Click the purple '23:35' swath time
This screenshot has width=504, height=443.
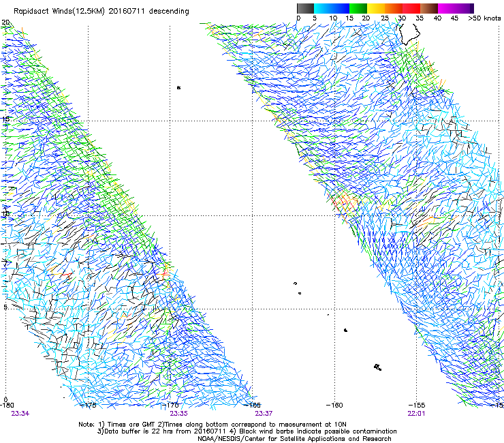click(x=178, y=414)
